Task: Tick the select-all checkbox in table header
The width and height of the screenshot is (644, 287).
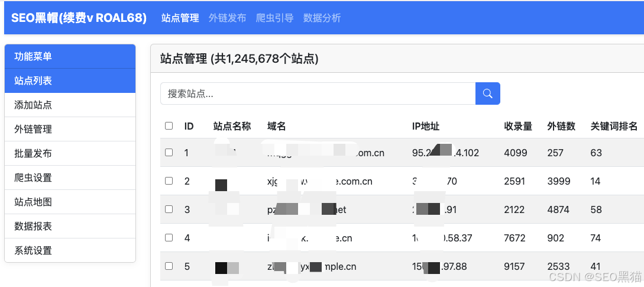Action: 169,126
